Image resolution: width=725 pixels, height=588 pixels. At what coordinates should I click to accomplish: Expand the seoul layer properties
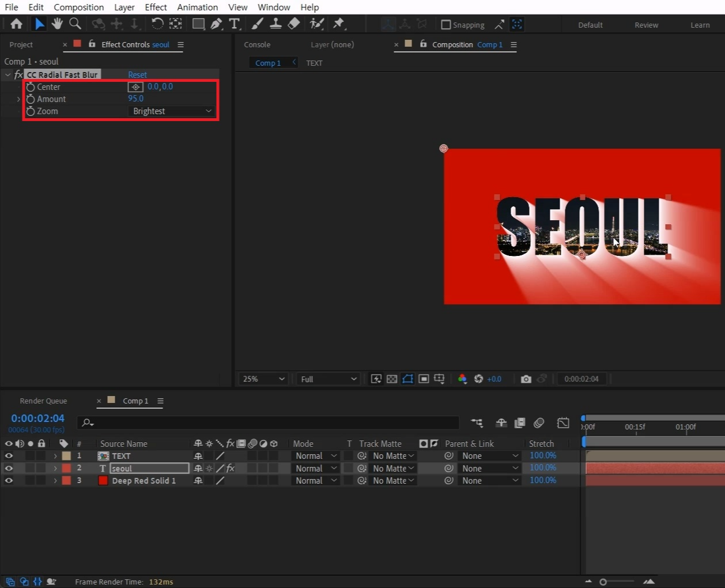coord(55,468)
